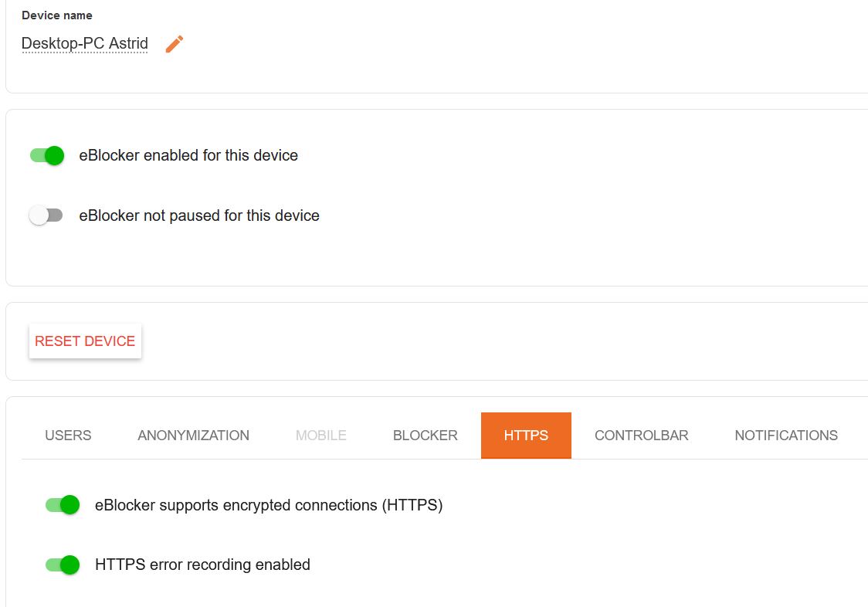This screenshot has height=607, width=868.
Task: Click the Desktop-PC Astrid device name text
Action: [85, 43]
